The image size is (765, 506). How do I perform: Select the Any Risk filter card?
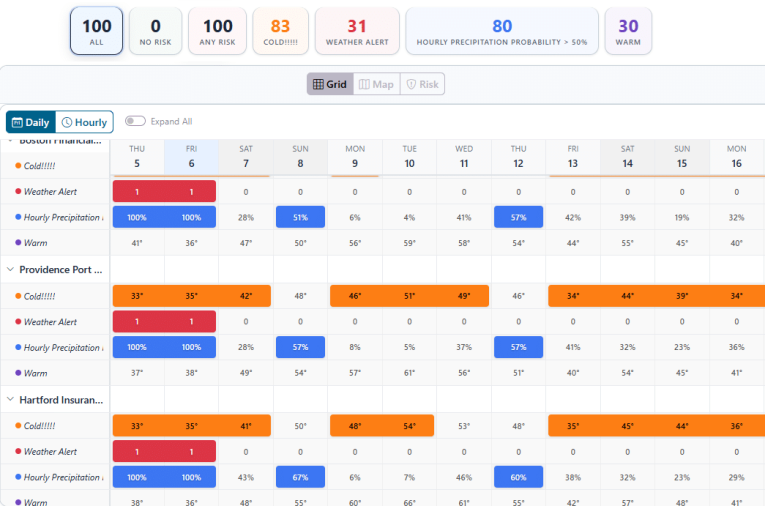(218, 31)
